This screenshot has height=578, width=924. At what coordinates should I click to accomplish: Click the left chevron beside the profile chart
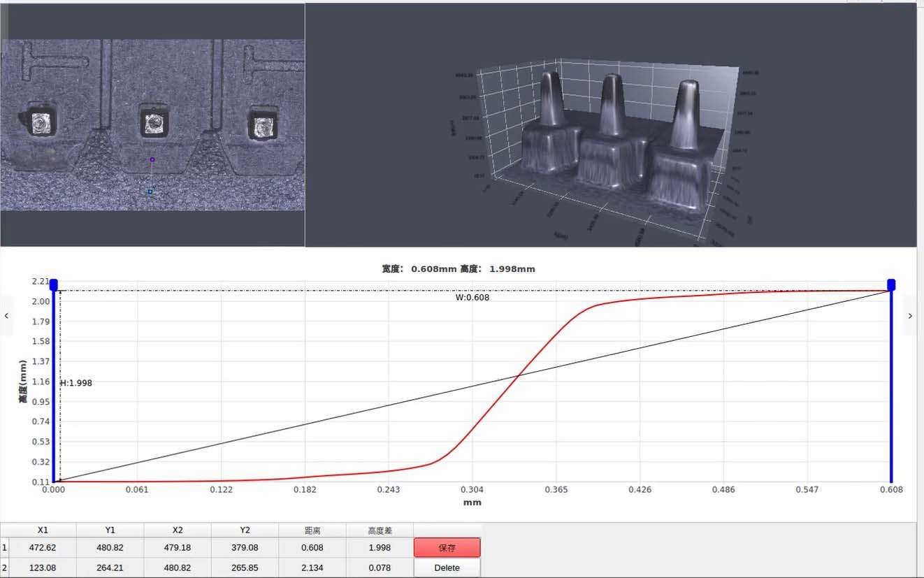point(6,316)
